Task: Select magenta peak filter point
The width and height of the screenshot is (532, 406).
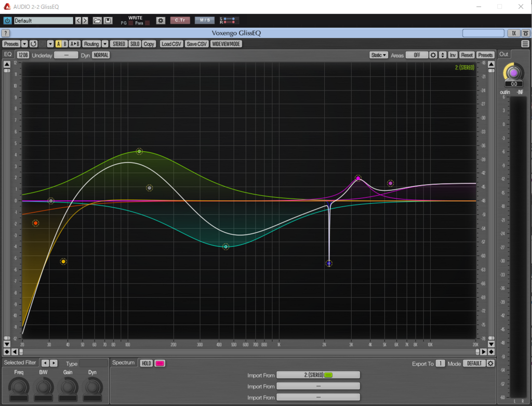Action: tap(358, 178)
